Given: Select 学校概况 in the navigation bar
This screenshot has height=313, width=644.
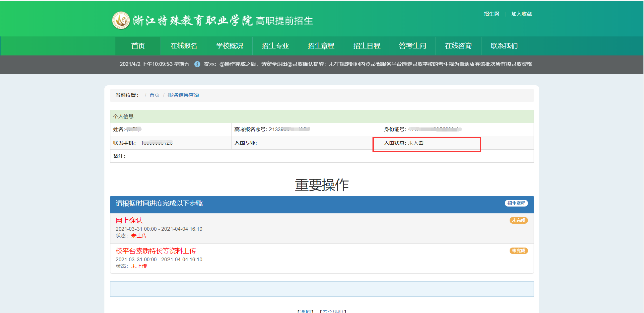Looking at the screenshot, I should click(229, 46).
